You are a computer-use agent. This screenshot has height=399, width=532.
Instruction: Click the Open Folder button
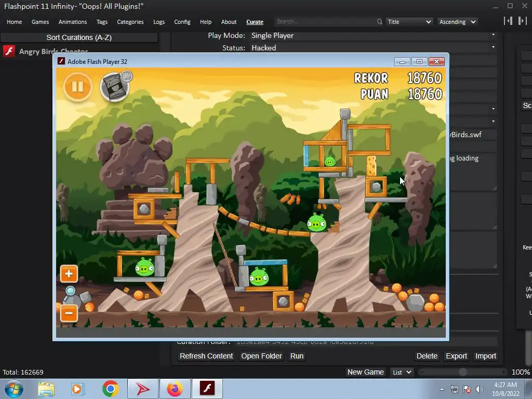(262, 356)
